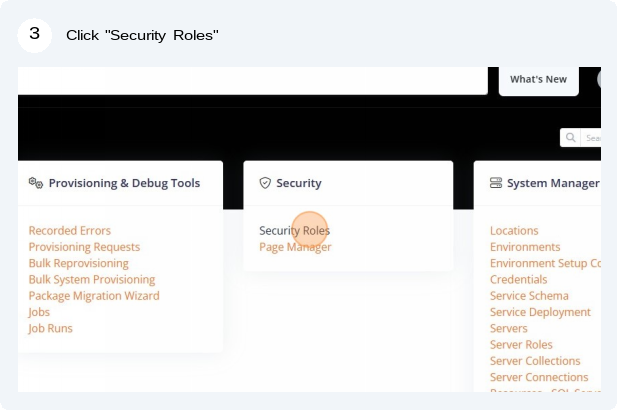The image size is (618, 411).
Task: Open the Security Roles link
Action: tap(294, 231)
